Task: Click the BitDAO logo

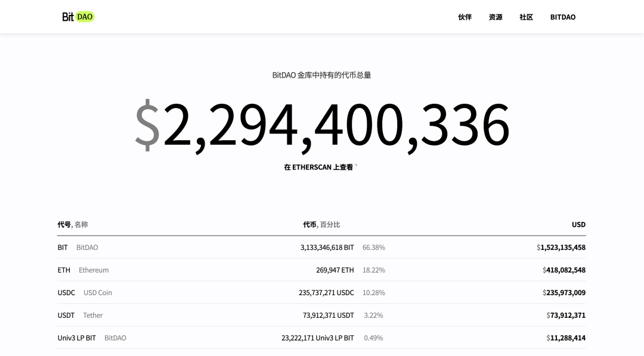Action: 78,17
